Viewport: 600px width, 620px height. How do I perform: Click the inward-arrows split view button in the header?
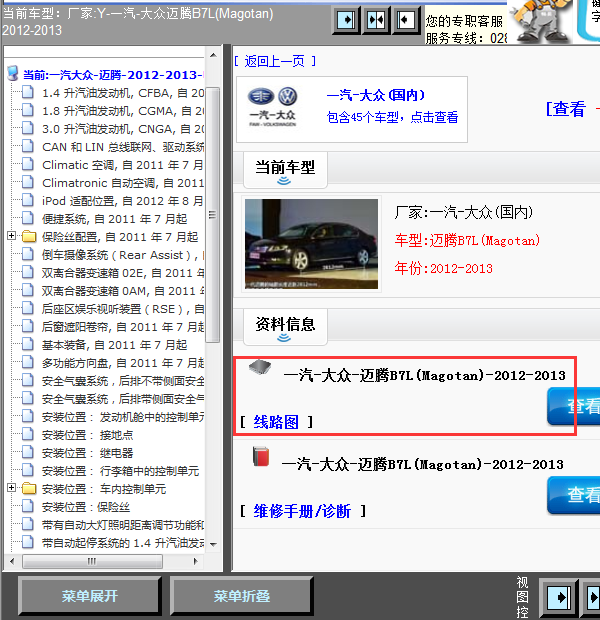[376, 20]
